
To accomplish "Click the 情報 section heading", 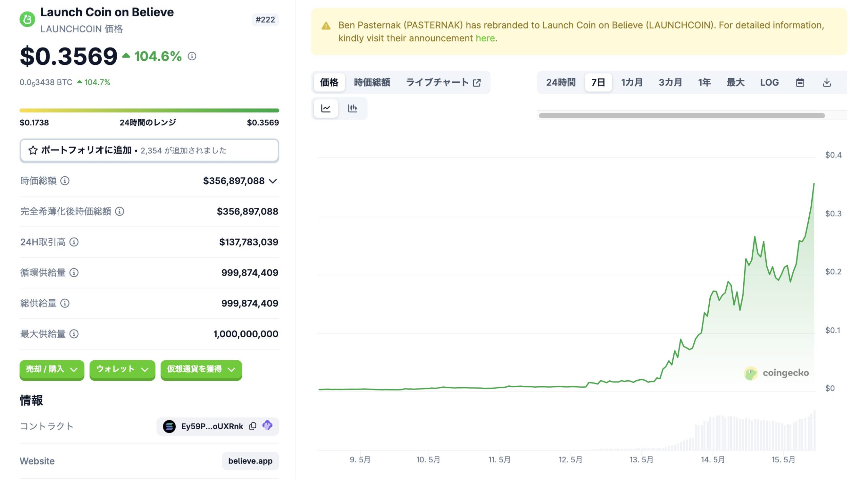I will point(31,401).
